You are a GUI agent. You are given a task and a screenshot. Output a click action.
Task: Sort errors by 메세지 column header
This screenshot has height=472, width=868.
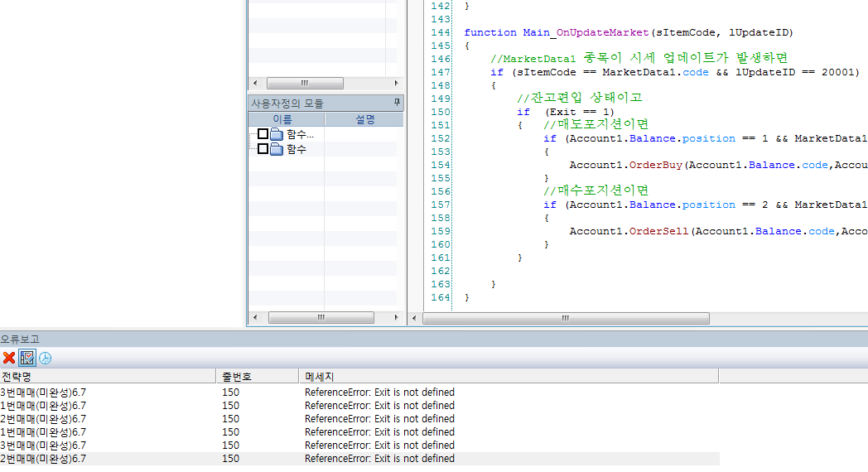coord(509,377)
